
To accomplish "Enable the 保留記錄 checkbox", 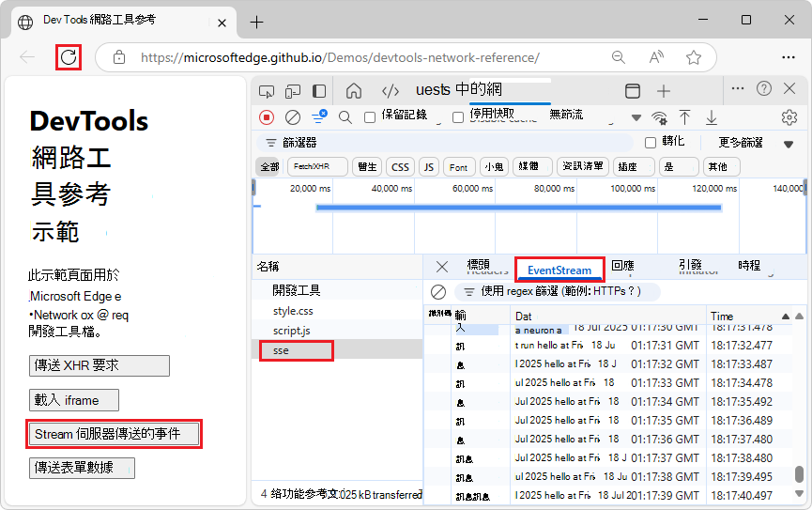I will (370, 117).
